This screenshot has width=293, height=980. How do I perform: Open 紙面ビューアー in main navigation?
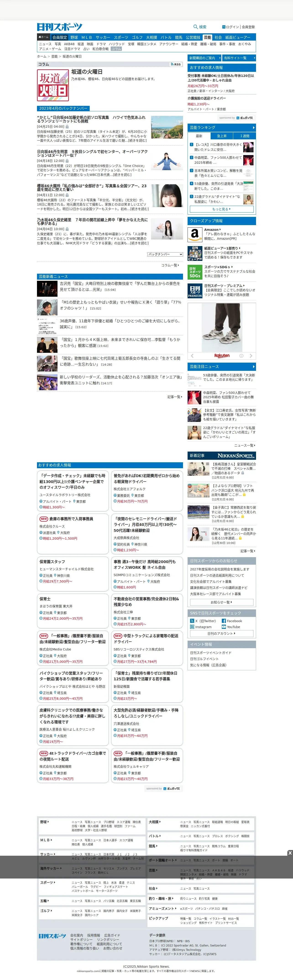tap(238, 37)
